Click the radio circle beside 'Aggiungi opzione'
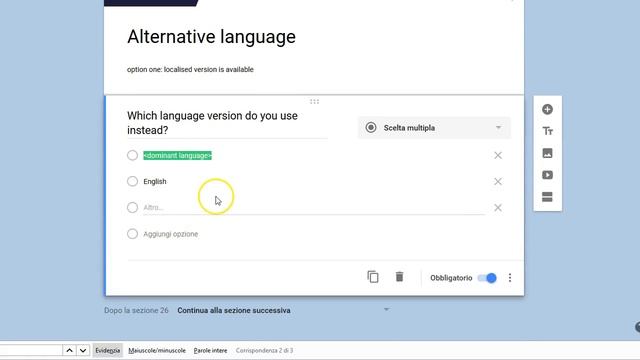The height and width of the screenshot is (360, 640). pyautogui.click(x=132, y=234)
